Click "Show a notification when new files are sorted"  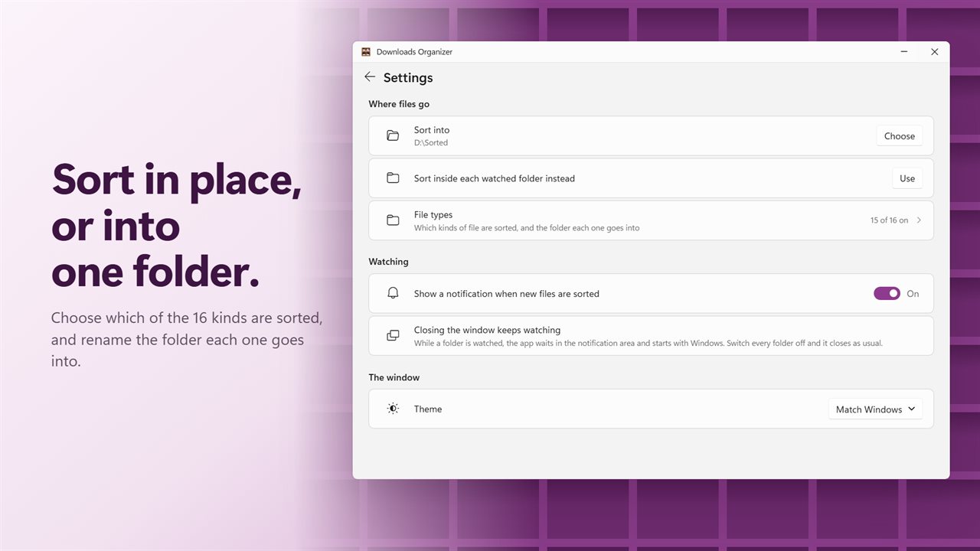[x=507, y=294]
